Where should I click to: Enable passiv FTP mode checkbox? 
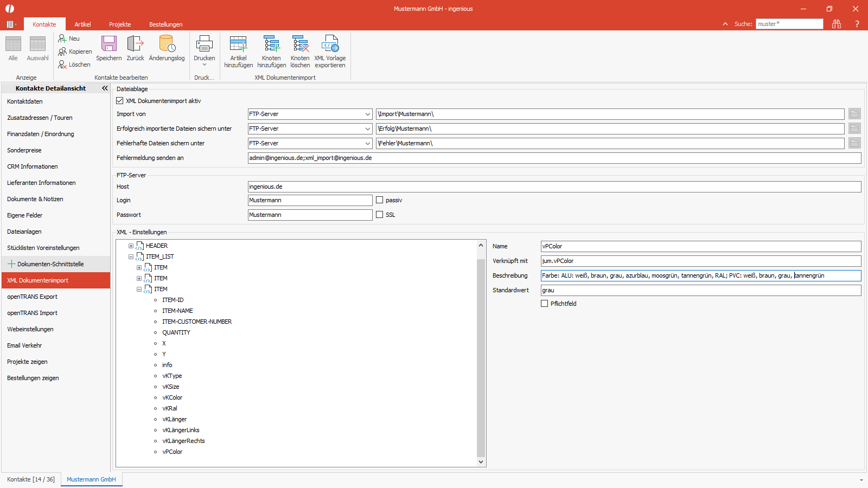pos(380,200)
